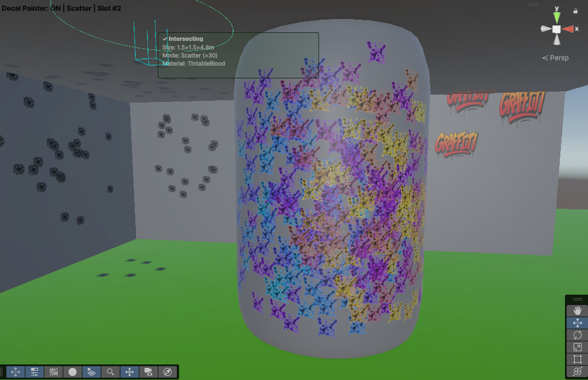Toggle the orientation gizmo rotation lock
This screenshot has height=380, width=588.
575,10
